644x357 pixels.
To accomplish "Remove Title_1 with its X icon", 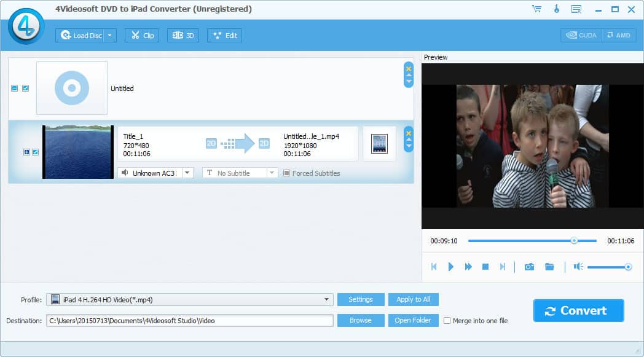I will pyautogui.click(x=409, y=133).
